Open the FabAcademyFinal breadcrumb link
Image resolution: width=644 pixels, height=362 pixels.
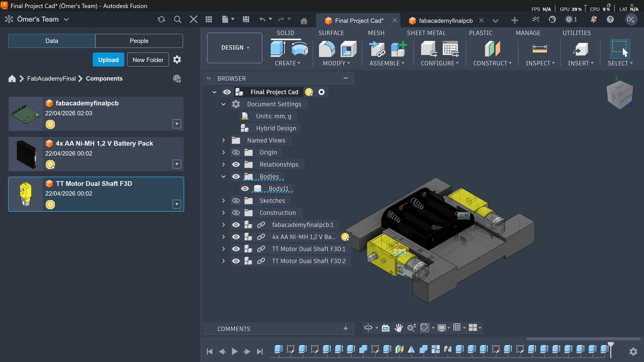(51, 79)
